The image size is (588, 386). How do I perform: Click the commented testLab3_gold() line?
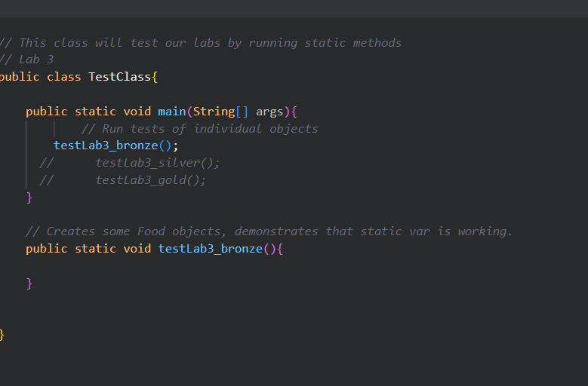click(x=122, y=180)
